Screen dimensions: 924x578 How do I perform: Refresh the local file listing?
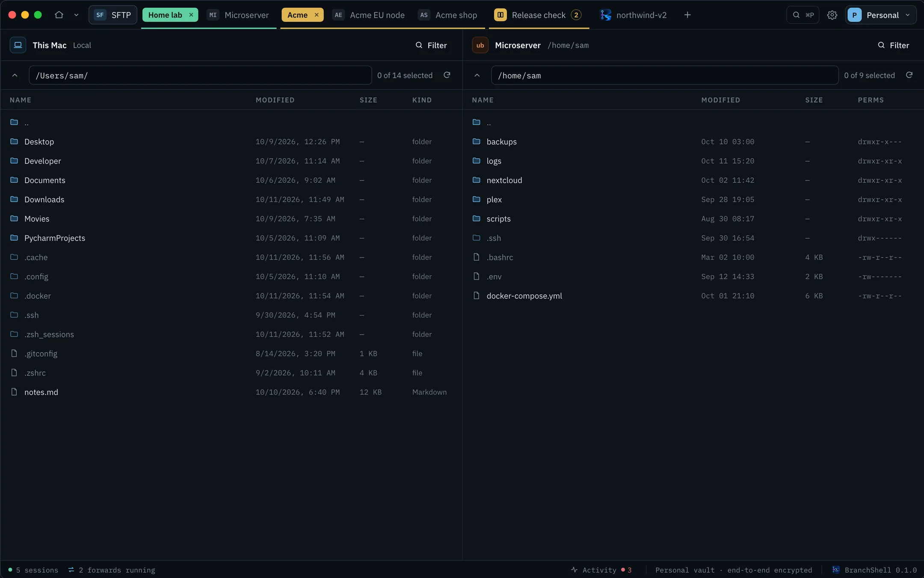click(x=447, y=75)
